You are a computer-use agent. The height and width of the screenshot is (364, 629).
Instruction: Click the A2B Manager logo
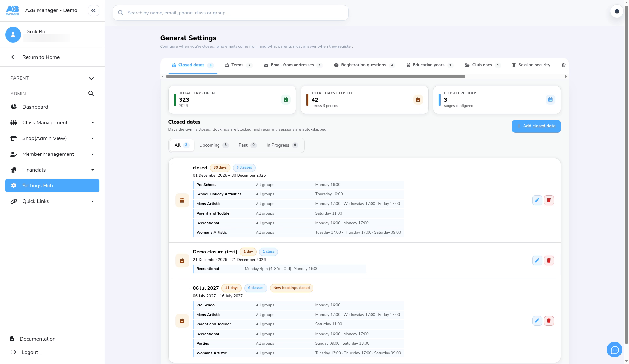tap(12, 10)
